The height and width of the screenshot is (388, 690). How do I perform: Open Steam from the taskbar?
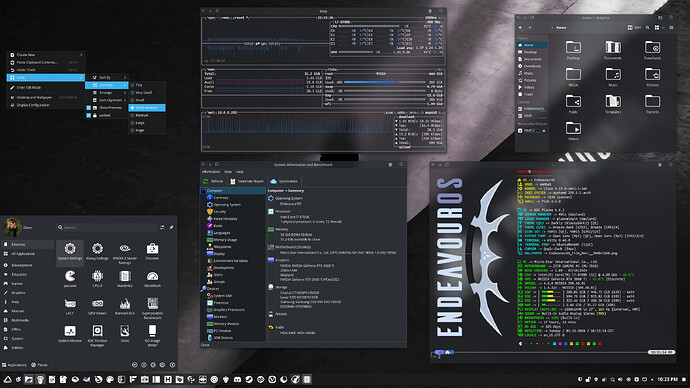pos(249,379)
